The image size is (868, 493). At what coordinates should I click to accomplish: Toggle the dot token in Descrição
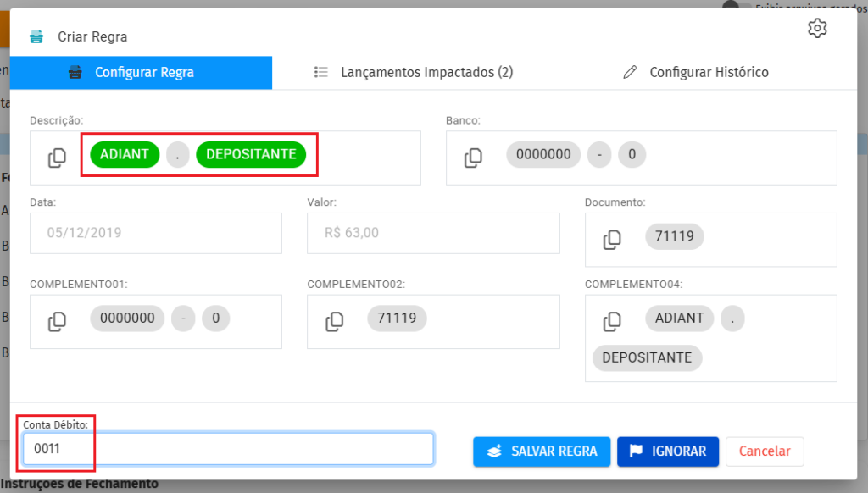(x=178, y=154)
